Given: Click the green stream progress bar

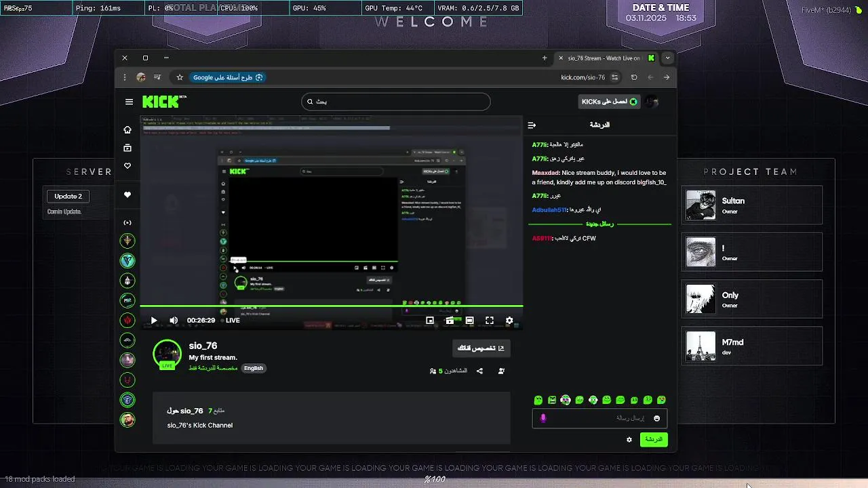Looking at the screenshot, I should pyautogui.click(x=331, y=306).
